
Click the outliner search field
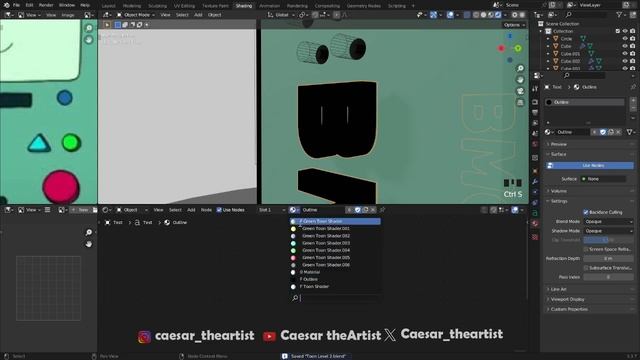587,15
